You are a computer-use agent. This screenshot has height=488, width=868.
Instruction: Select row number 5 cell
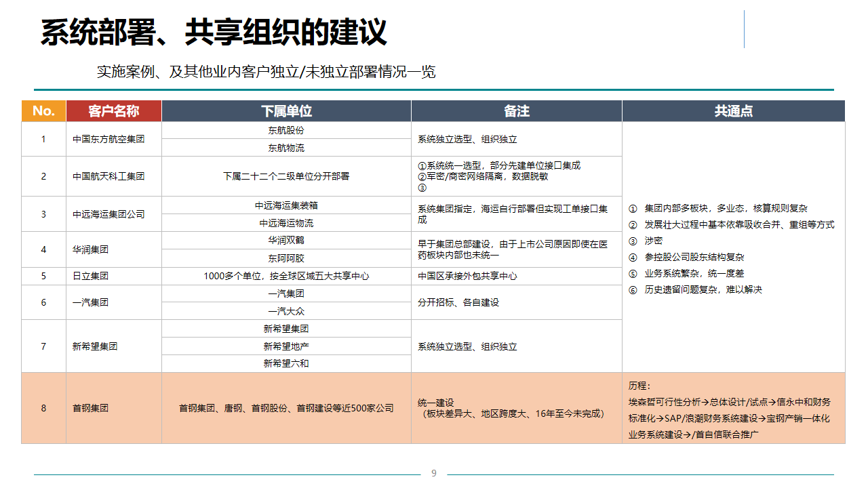43,277
